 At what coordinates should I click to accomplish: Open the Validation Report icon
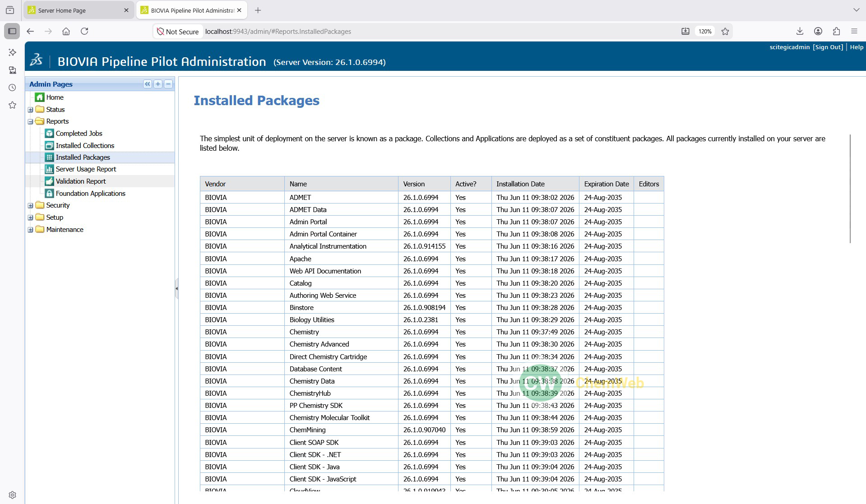click(x=49, y=181)
